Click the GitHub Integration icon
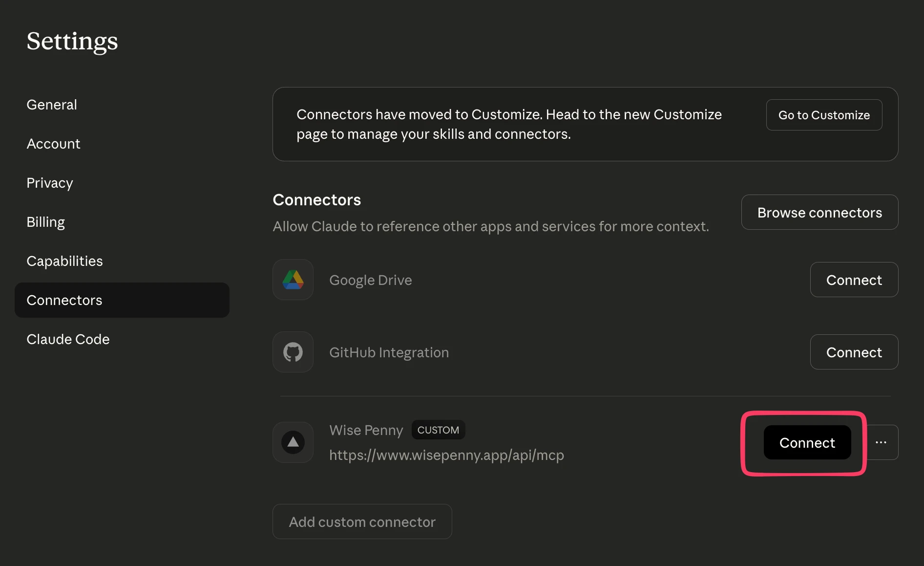 click(293, 352)
